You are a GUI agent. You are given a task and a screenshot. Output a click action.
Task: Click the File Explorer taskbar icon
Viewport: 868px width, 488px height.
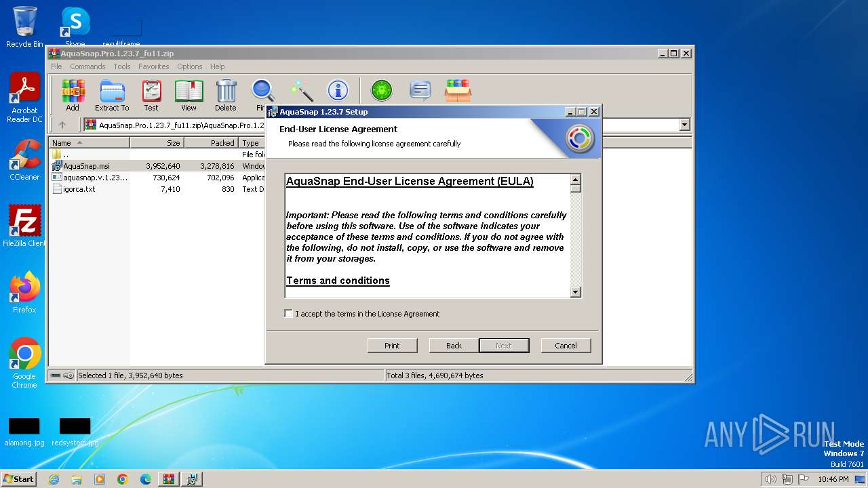coord(77,479)
